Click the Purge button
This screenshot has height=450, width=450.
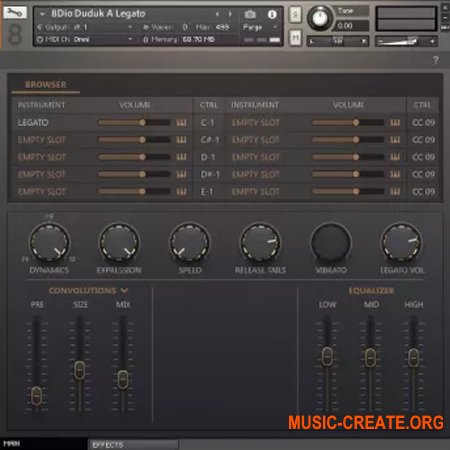pos(260,27)
